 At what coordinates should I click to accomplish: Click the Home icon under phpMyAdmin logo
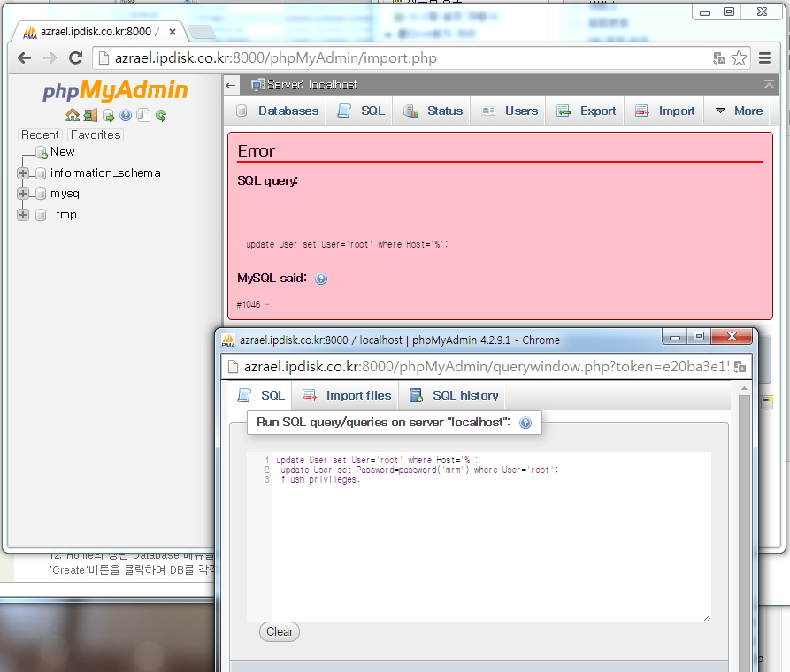[73, 115]
